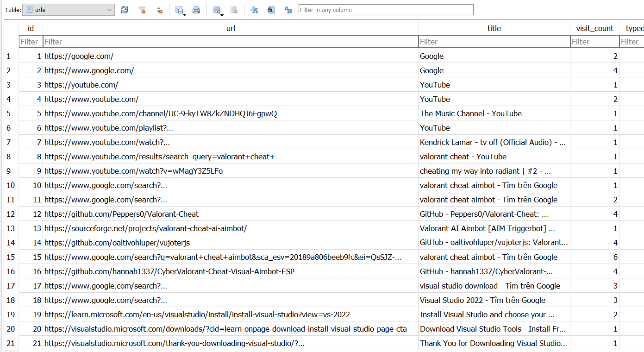Select the https://youtube.com/ url cell
This screenshot has width=644, height=352.
[231, 85]
